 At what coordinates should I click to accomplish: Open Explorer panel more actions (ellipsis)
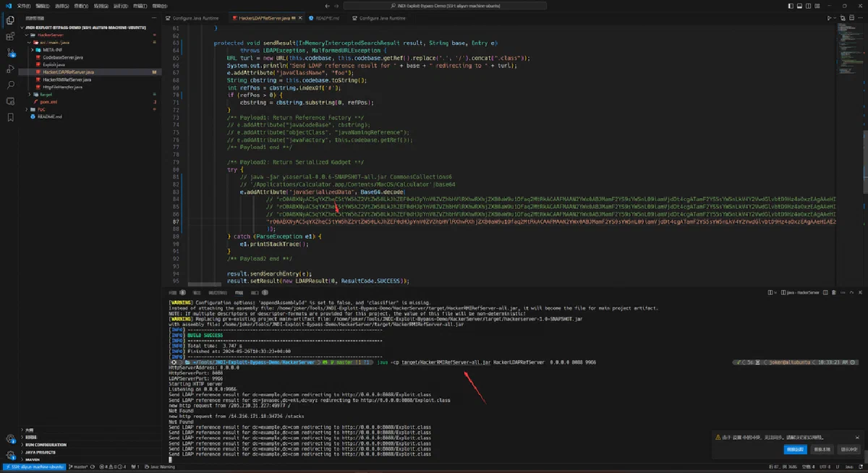156,18
